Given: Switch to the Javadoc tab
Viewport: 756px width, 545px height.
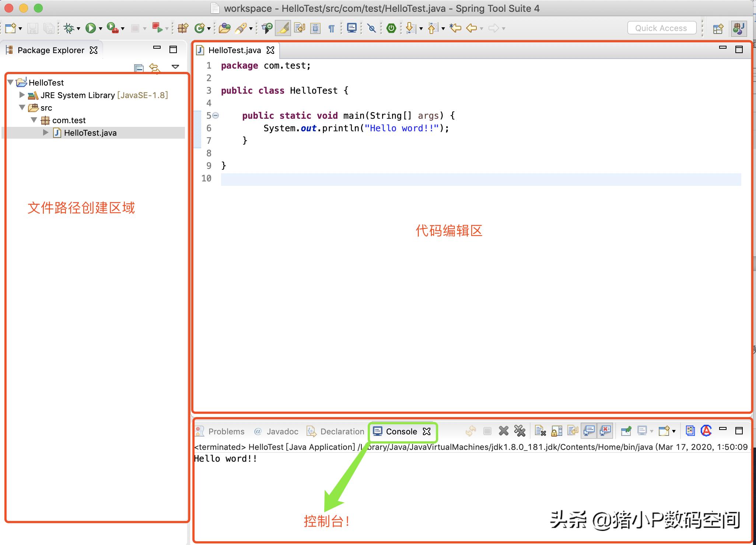Looking at the screenshot, I should click(x=282, y=431).
